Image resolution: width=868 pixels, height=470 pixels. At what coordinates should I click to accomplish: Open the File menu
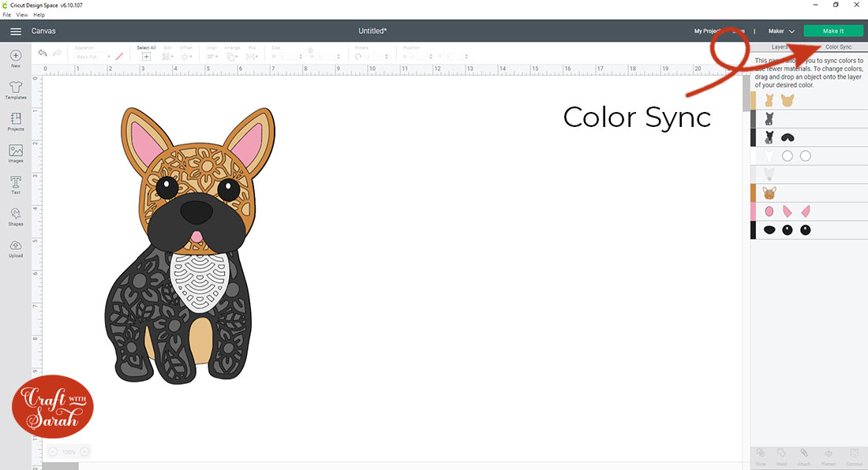click(6, 15)
